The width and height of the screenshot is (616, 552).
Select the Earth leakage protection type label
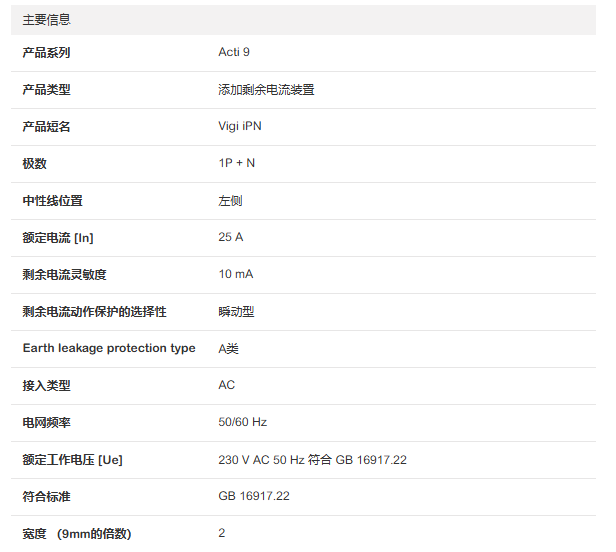coord(109,348)
